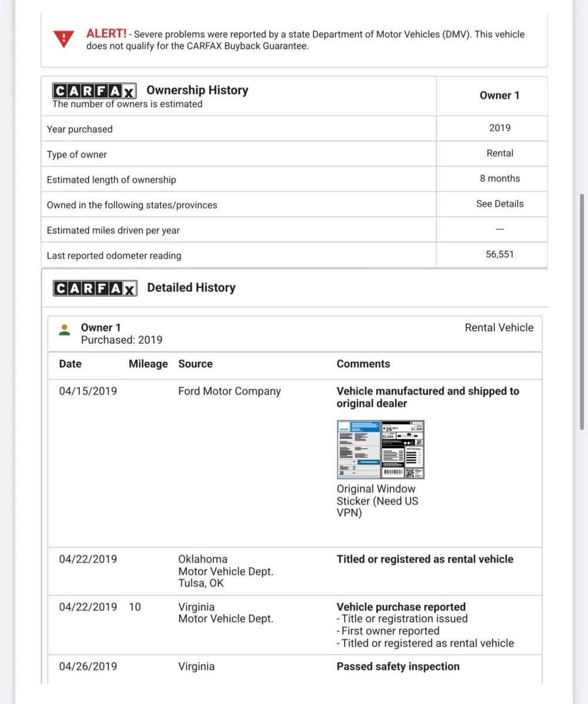
Task: Click Estimated length of ownership label
Action: click(111, 180)
